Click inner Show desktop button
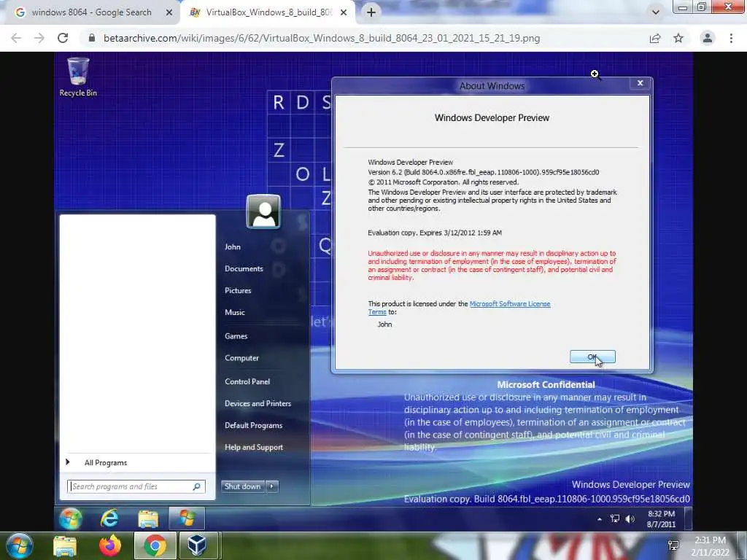The image size is (747, 560). coord(688,518)
